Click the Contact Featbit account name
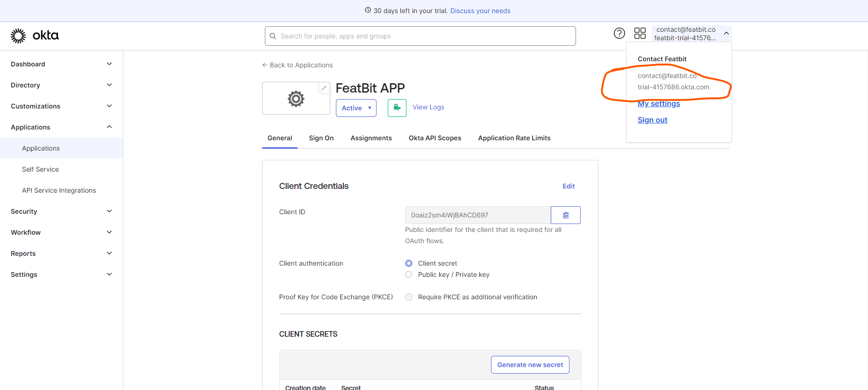Screen dimensions: 868x390 click(x=662, y=59)
